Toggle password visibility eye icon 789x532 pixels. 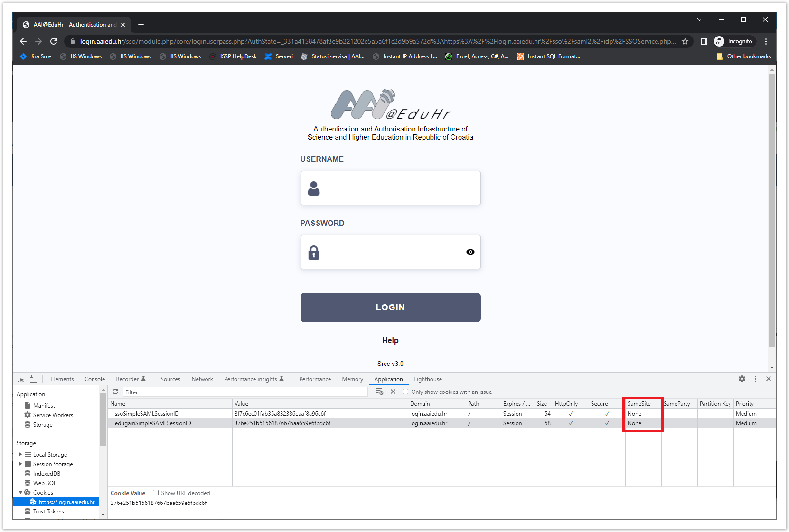click(x=470, y=252)
